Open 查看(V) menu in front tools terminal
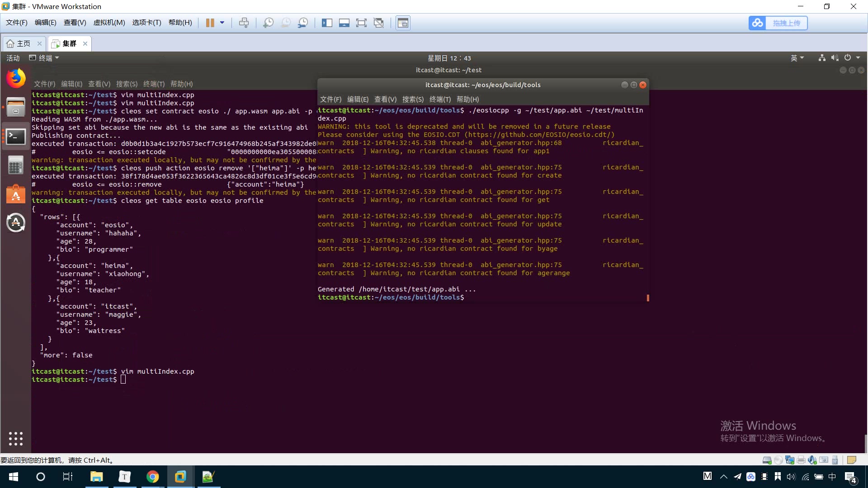868x488 pixels. tap(385, 99)
